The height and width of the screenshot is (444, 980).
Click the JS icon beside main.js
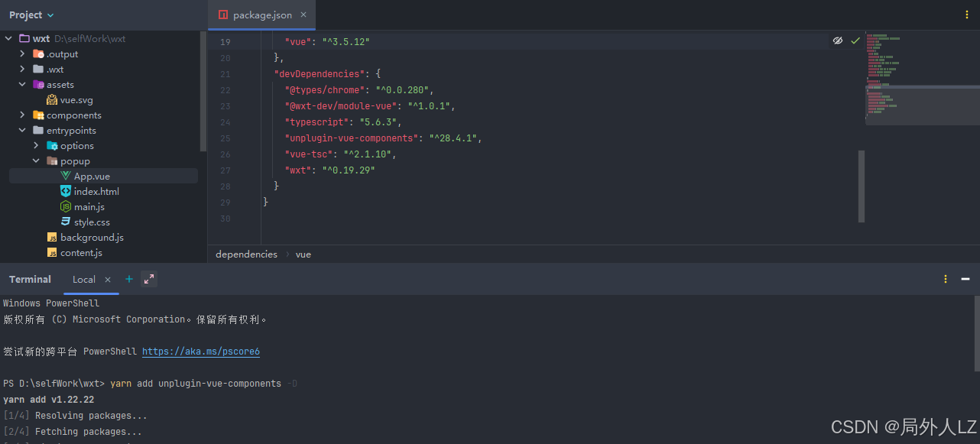(66, 206)
